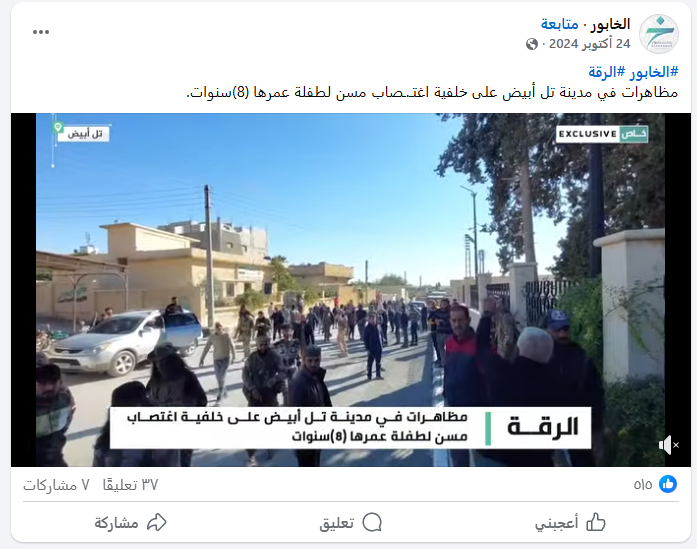The image size is (697, 549).
Task: View the 515 reactions count
Action: pyautogui.click(x=643, y=485)
